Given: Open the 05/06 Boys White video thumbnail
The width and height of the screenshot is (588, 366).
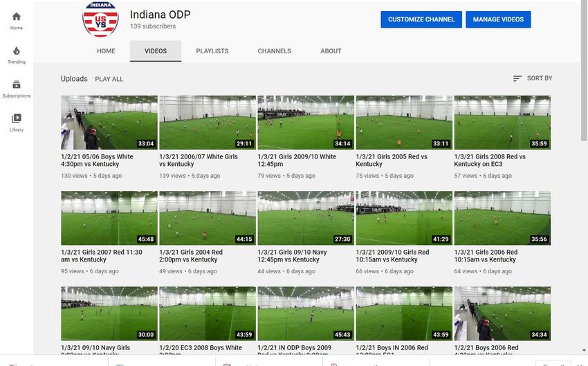Looking at the screenshot, I should (x=109, y=122).
